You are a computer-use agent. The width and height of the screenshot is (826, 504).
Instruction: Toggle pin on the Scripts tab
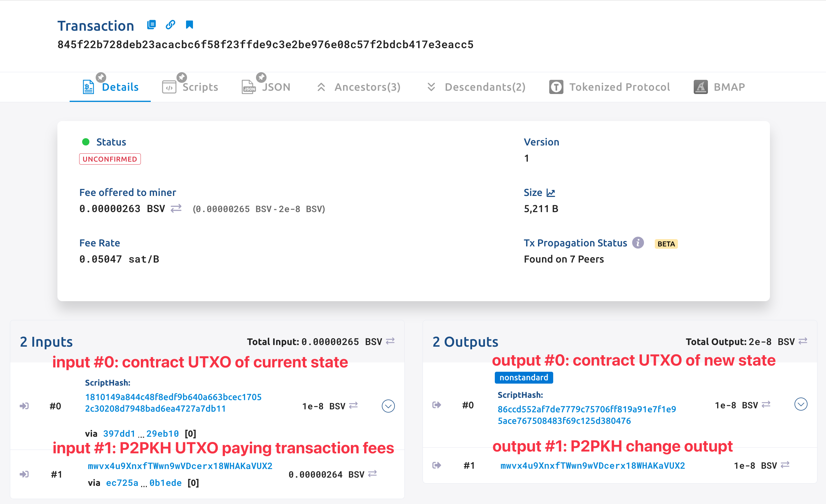182,77
